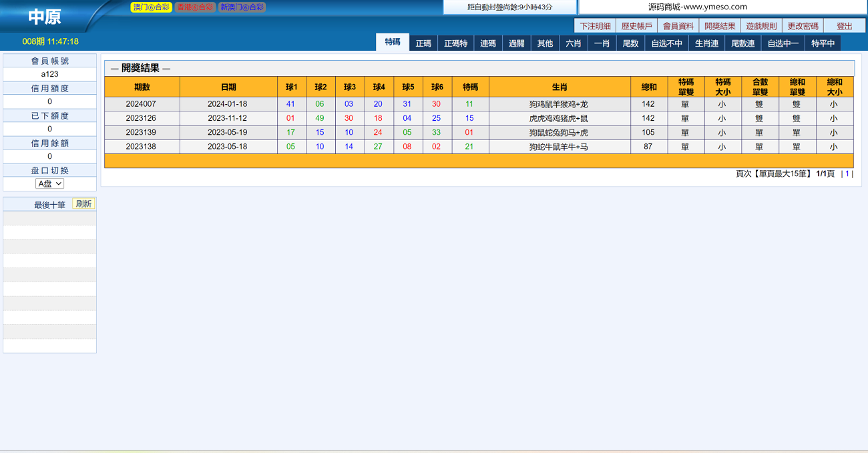
Task: Click zodiac text 虎虎鸡鸡猪虎+鼠
Action: tap(559, 118)
